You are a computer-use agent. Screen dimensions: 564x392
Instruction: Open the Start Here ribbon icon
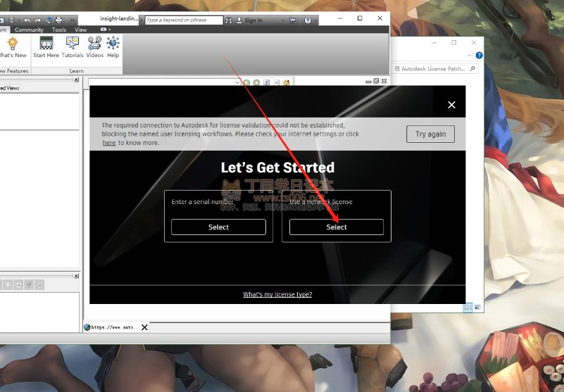46,47
